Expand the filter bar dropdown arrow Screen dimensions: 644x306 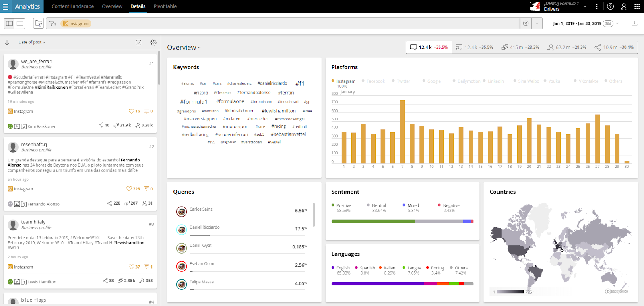(x=537, y=23)
